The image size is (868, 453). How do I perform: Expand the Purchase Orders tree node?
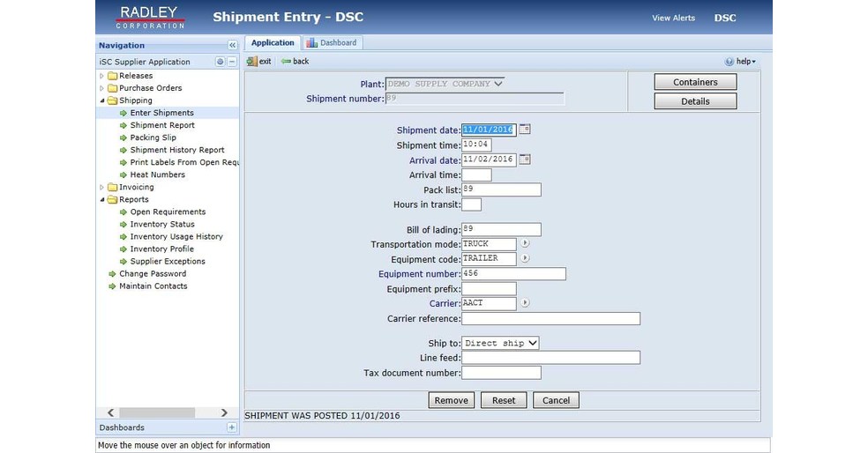pos(101,88)
